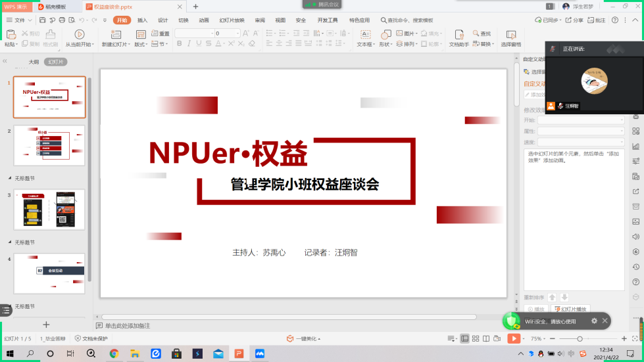644x362 pixels.
Task: Toggle bold text formatting
Action: [180, 44]
